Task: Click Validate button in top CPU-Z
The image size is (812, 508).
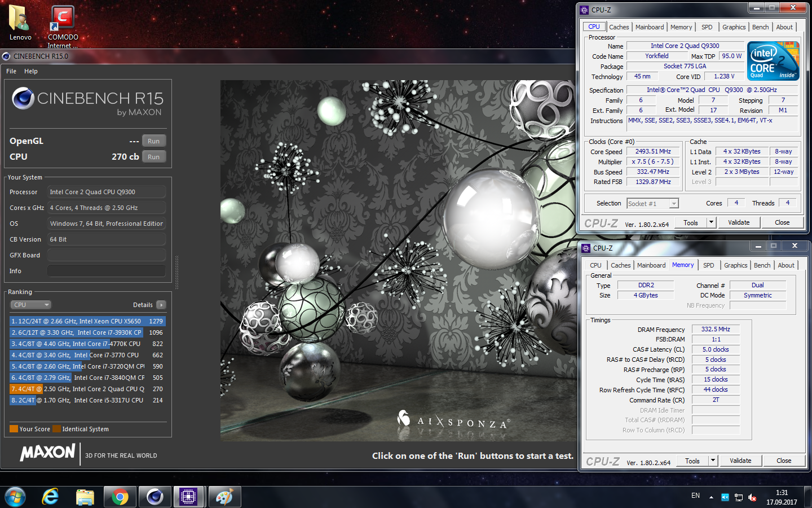Action: [739, 222]
